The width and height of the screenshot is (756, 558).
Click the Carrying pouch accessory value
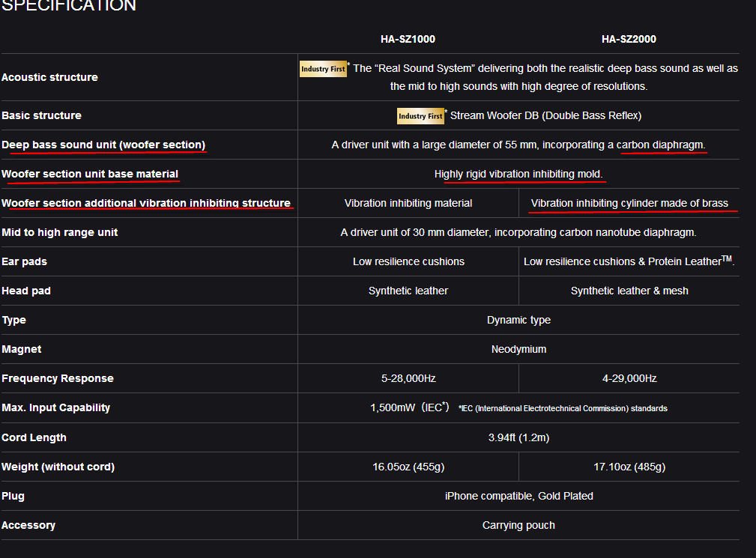tap(518, 525)
